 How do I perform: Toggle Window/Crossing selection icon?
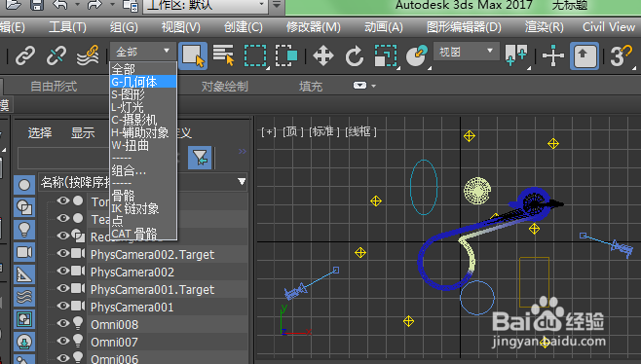pyautogui.click(x=286, y=55)
